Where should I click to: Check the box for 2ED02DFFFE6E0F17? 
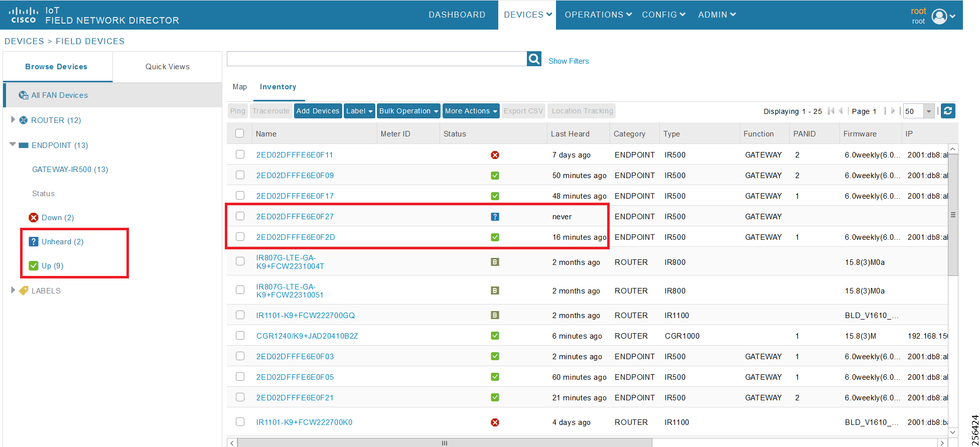click(x=240, y=196)
